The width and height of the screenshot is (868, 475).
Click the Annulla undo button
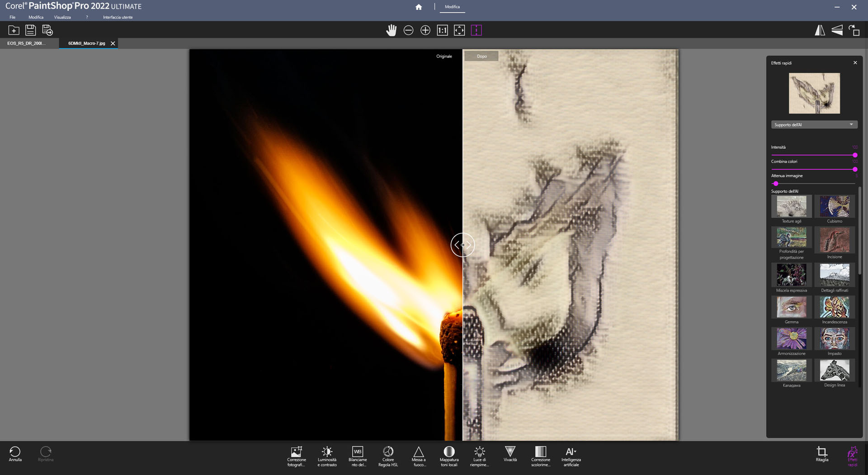(x=15, y=454)
